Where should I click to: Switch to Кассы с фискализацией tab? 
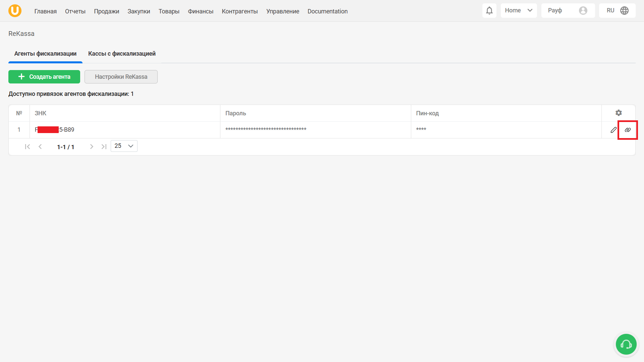click(122, 54)
